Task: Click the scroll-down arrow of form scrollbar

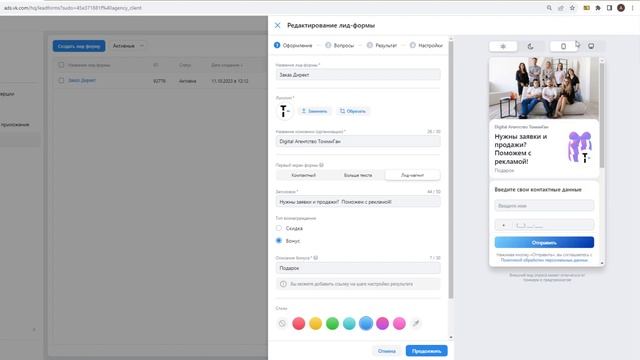Action: tap(451, 338)
